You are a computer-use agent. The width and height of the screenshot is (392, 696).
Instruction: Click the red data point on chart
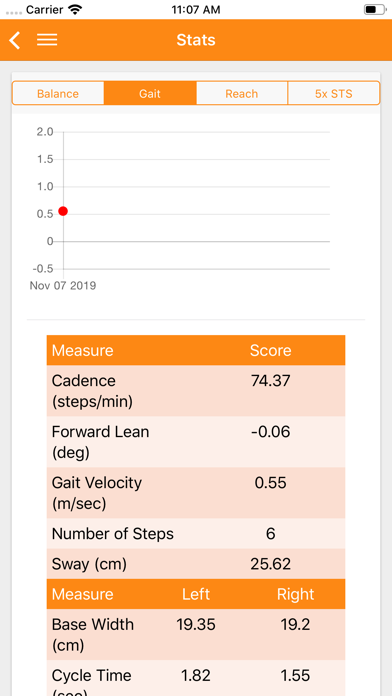coord(63,211)
